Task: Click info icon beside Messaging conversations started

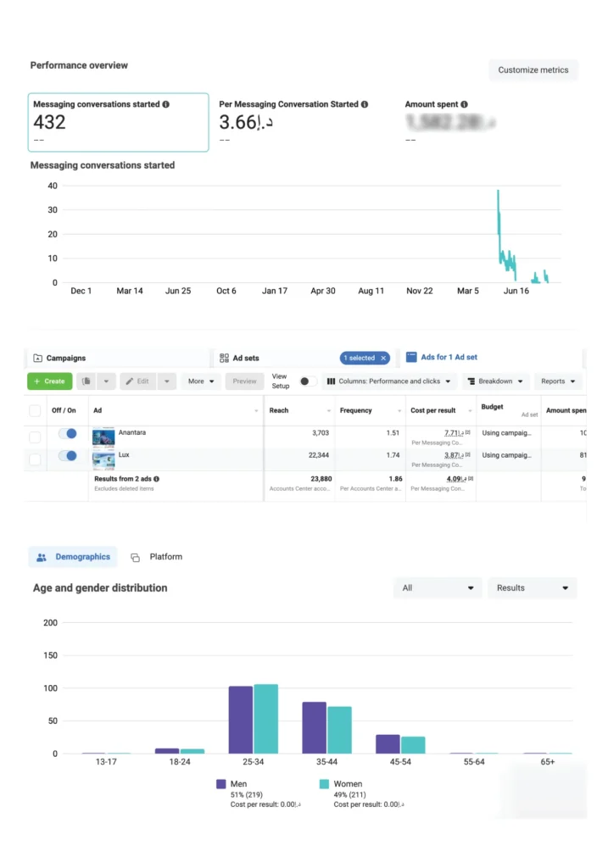Action: pos(165,104)
